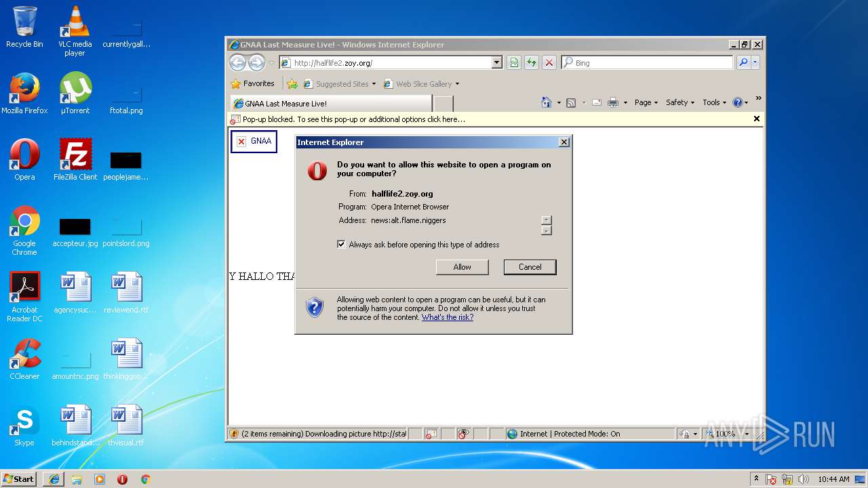The image size is (868, 488).
Task: Open the Tools menu
Action: (714, 102)
